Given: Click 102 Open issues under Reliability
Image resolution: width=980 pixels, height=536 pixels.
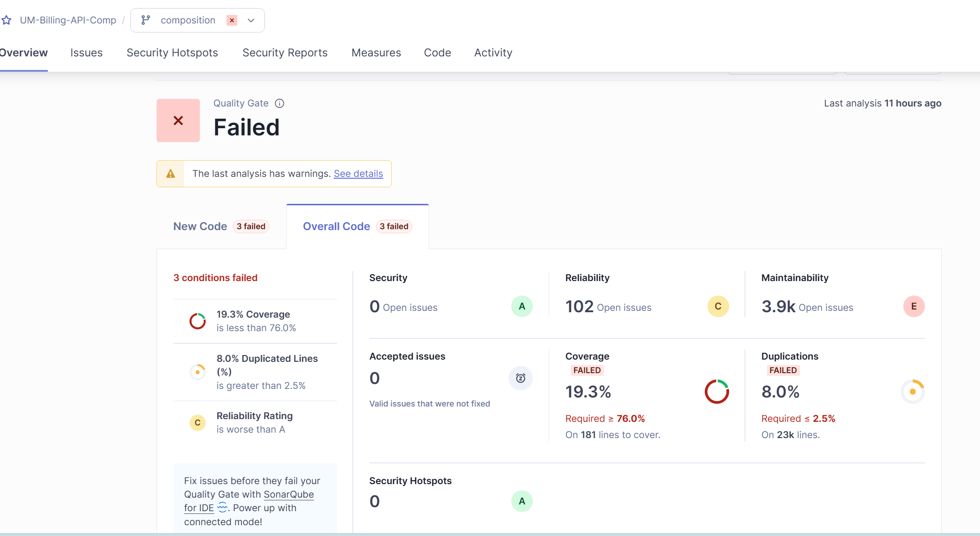Looking at the screenshot, I should click(x=608, y=307).
